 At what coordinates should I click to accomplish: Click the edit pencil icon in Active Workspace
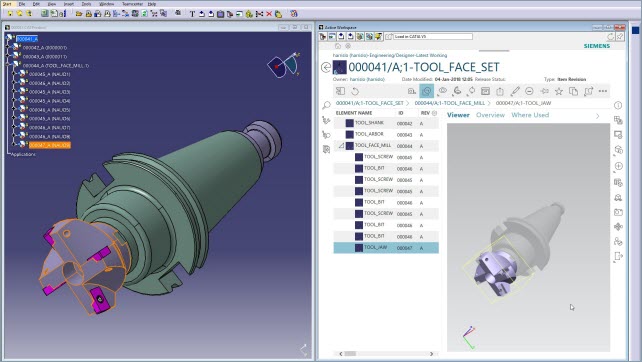515,91
